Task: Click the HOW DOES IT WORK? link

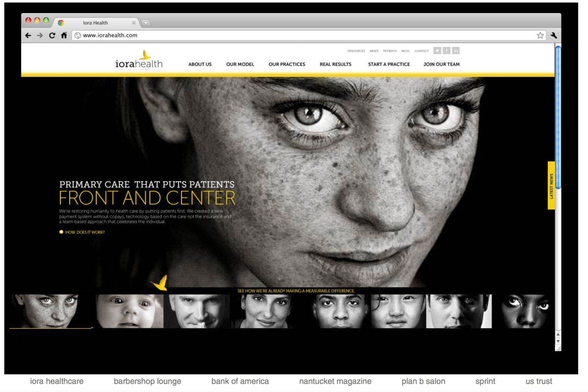Action: click(85, 232)
